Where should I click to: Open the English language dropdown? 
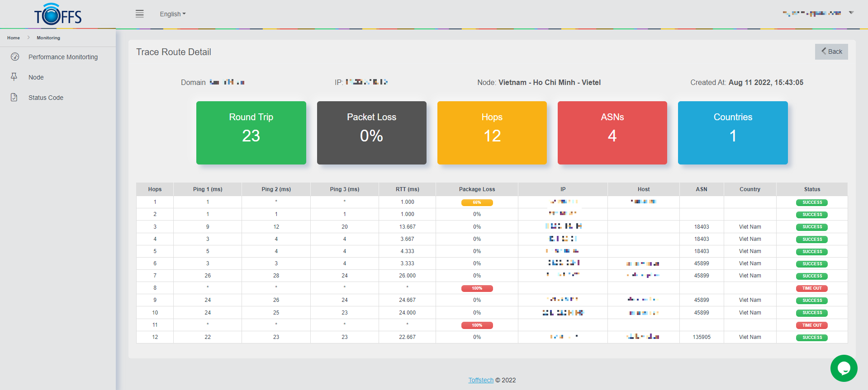pyautogui.click(x=172, y=14)
